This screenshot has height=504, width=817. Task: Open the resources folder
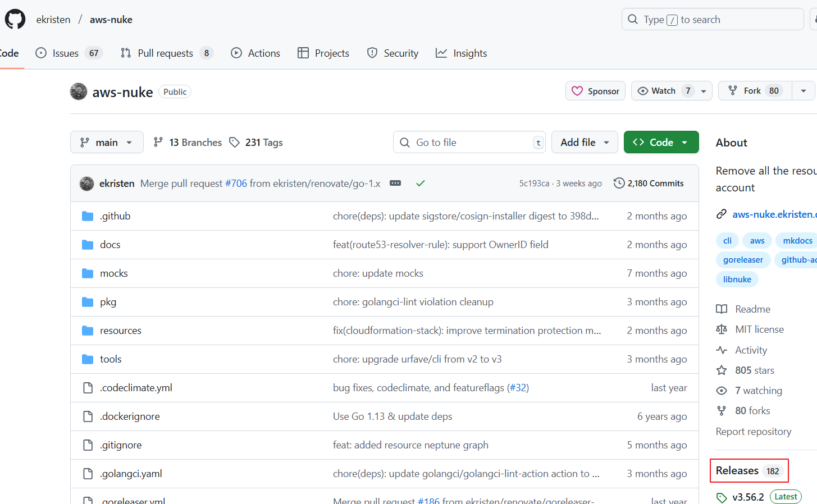[x=121, y=331]
